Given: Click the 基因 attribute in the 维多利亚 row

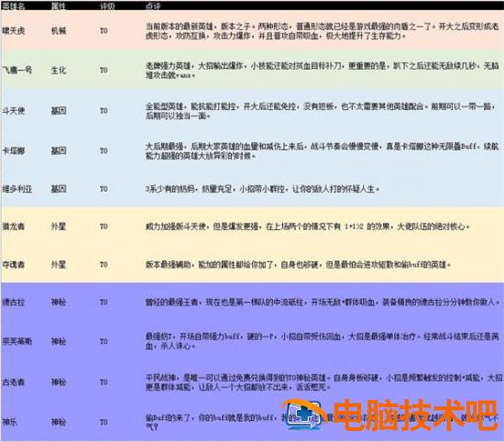Looking at the screenshot, I should [x=59, y=189].
